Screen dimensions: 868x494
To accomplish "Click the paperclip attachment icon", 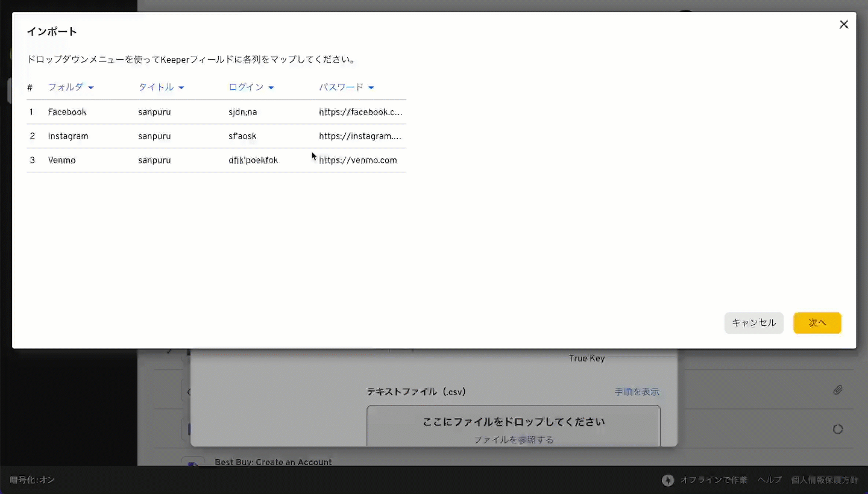I will click(x=838, y=390).
